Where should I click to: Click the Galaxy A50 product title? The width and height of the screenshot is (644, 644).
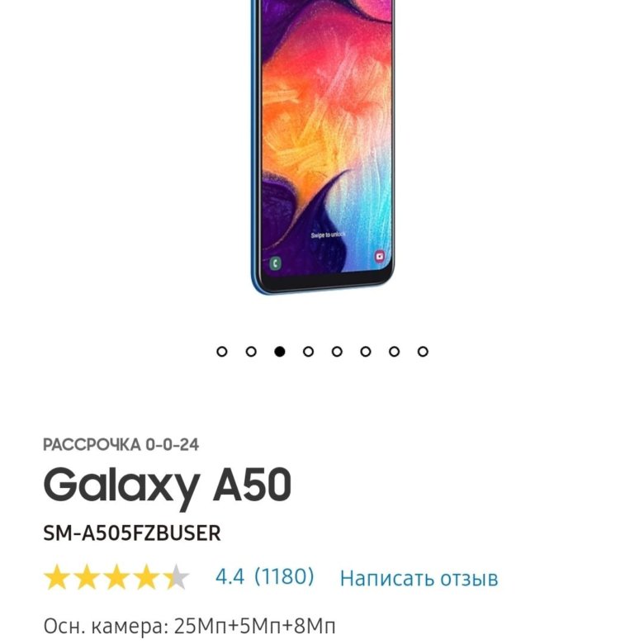(x=168, y=485)
